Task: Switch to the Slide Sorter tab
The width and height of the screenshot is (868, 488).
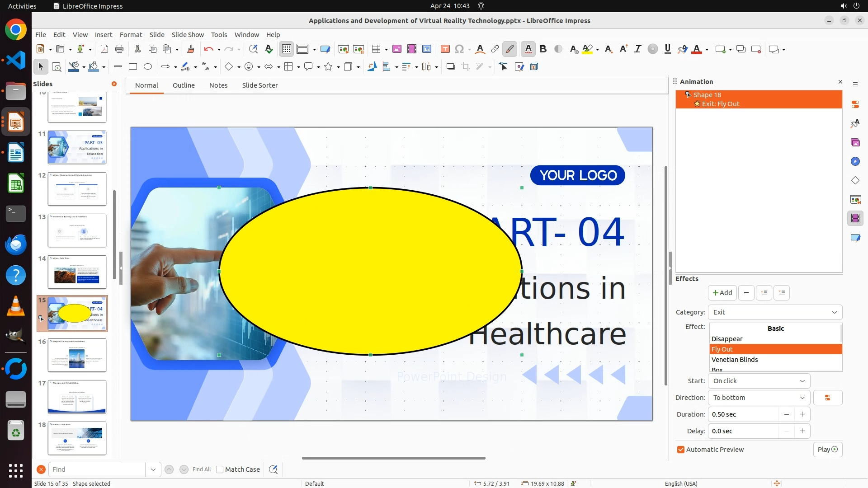Action: (259, 85)
